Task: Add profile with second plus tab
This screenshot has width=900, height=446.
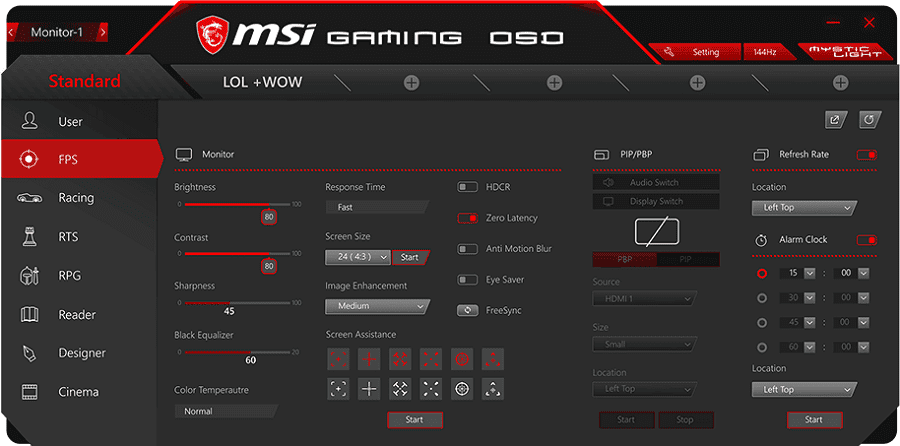Action: click(554, 83)
